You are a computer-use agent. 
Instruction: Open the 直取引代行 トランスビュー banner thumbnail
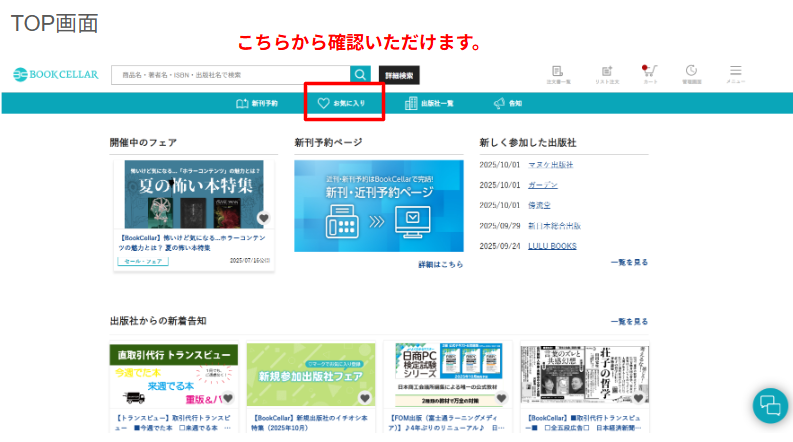[173, 375]
